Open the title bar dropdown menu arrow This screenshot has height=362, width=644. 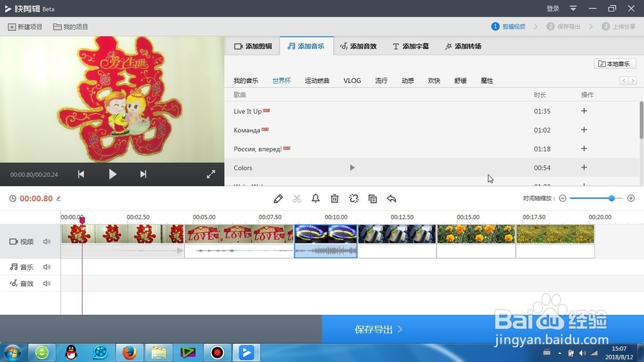(x=573, y=8)
